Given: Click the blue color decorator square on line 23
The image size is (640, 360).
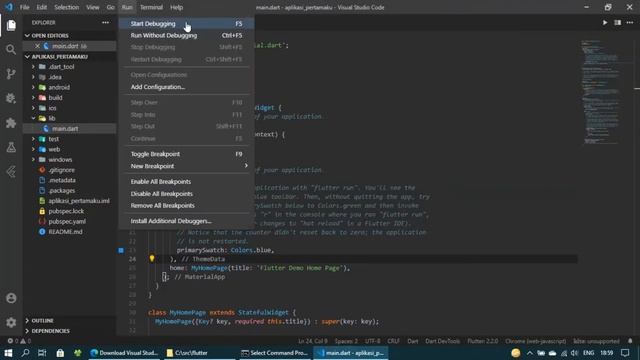Looking at the screenshot, I should tap(121, 250).
